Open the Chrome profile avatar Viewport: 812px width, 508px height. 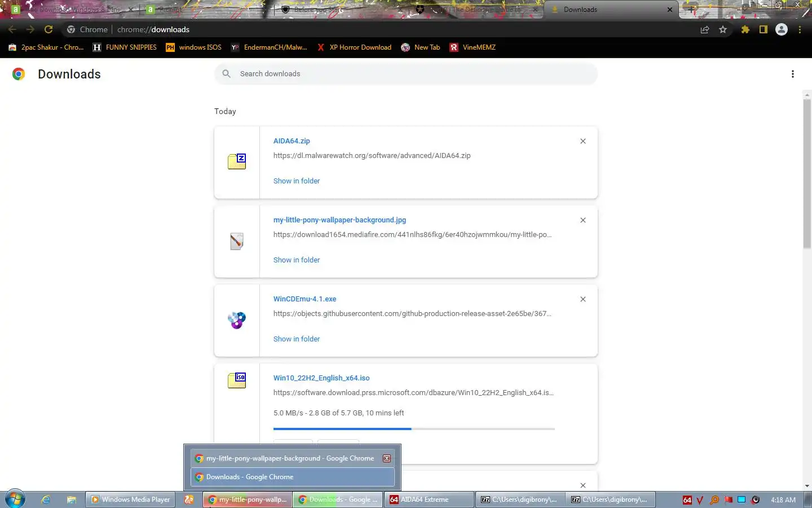tap(782, 30)
